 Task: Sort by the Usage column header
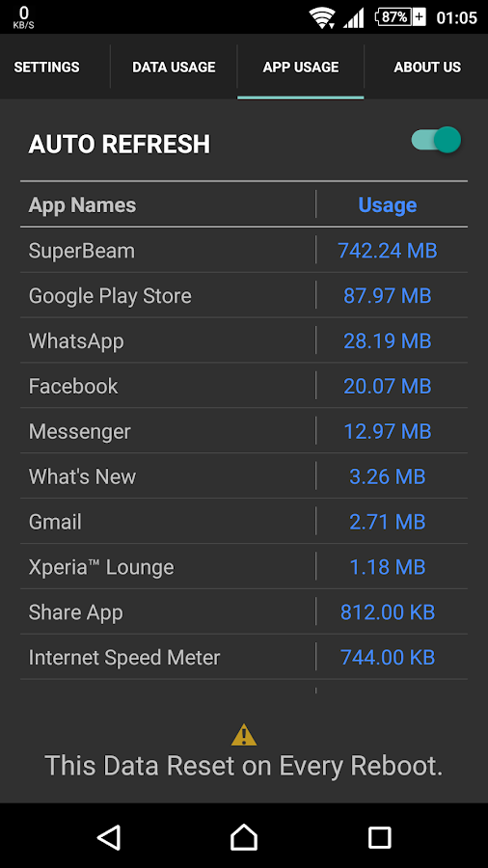[388, 204]
